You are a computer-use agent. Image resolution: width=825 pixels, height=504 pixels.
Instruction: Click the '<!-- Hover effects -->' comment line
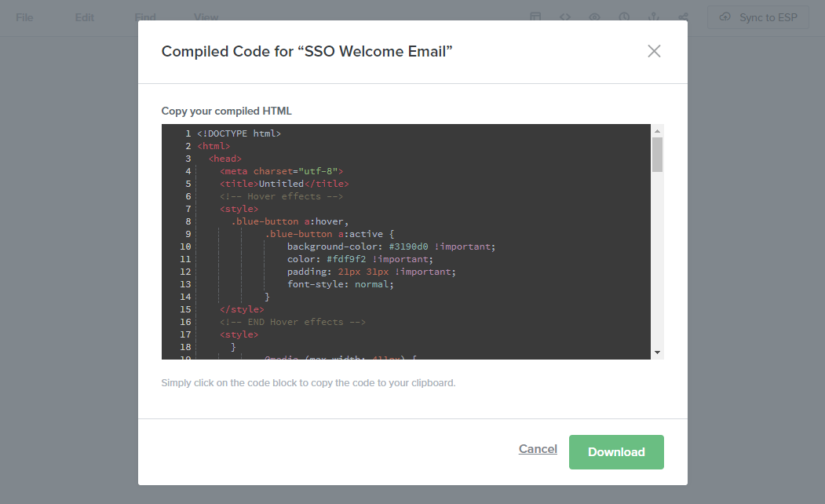point(282,197)
